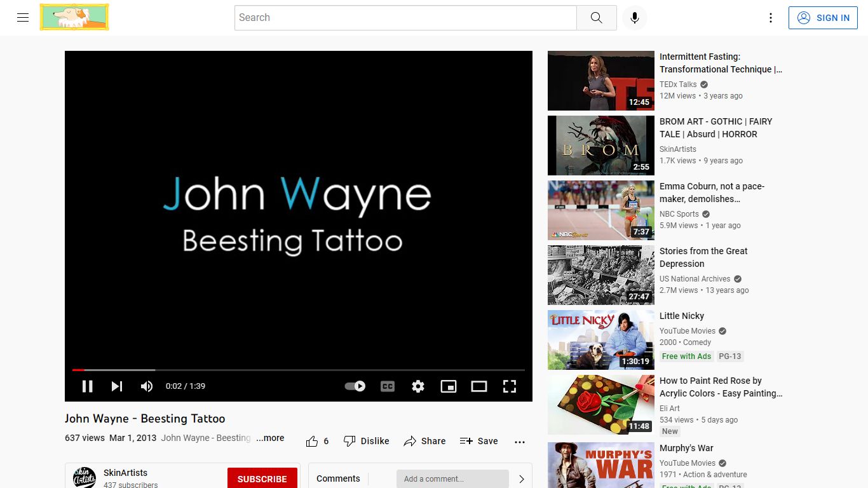Image resolution: width=868 pixels, height=488 pixels.
Task: Focus the Search text box
Action: coord(405,18)
